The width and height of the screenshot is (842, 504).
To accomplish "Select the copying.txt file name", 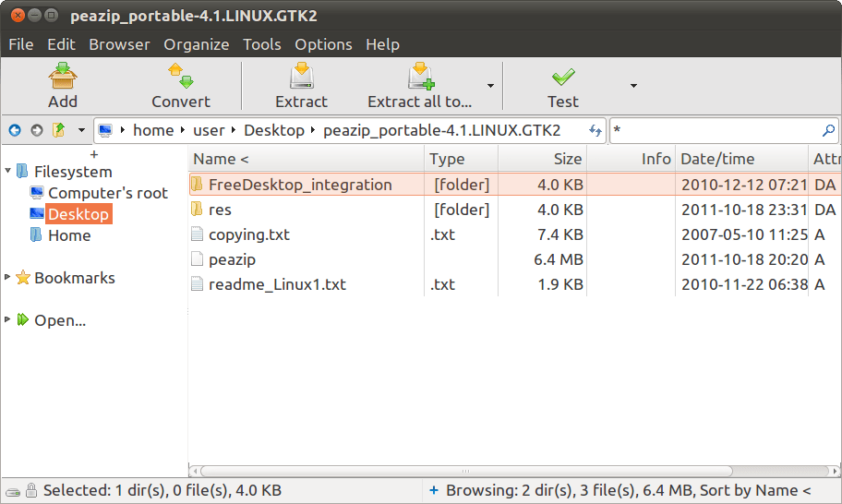I will point(249,234).
